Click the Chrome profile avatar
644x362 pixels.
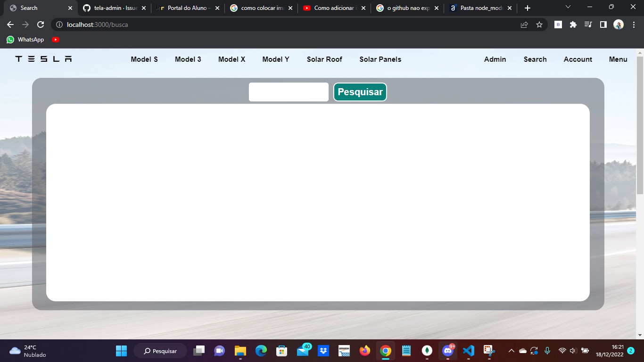tap(618, 25)
